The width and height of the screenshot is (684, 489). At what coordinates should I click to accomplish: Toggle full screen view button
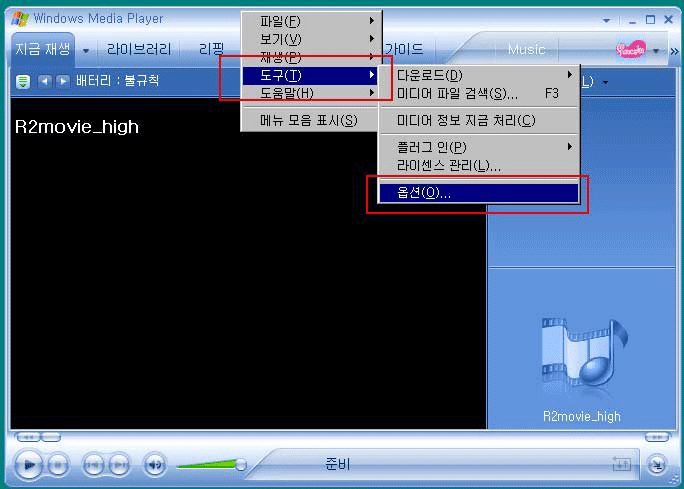[621, 465]
